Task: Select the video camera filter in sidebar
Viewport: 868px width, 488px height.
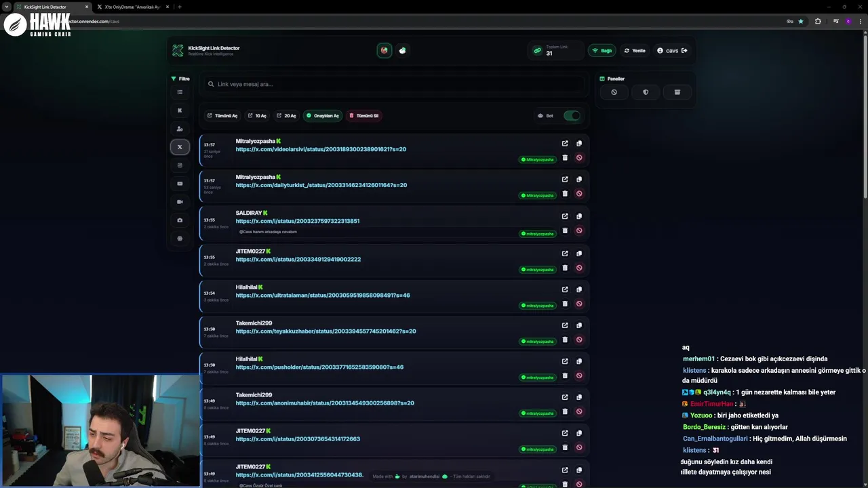Action: click(x=180, y=202)
